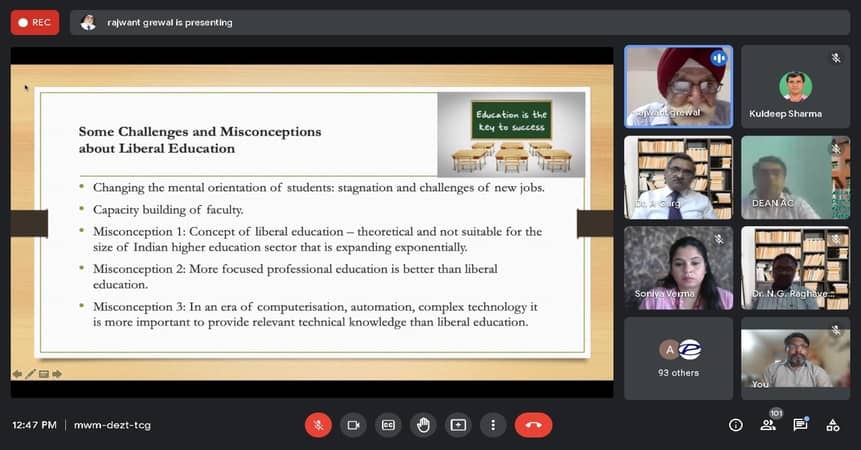Toggle the camera on or off

click(353, 425)
